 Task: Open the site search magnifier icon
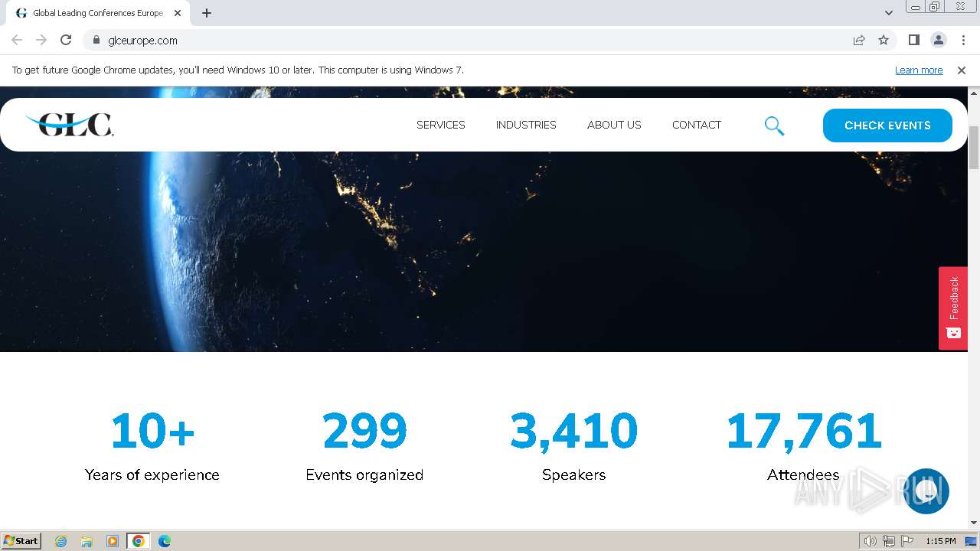(774, 126)
